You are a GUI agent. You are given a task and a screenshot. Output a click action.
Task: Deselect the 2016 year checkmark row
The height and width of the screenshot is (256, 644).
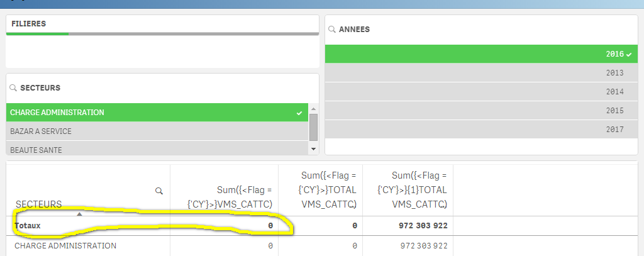point(481,54)
